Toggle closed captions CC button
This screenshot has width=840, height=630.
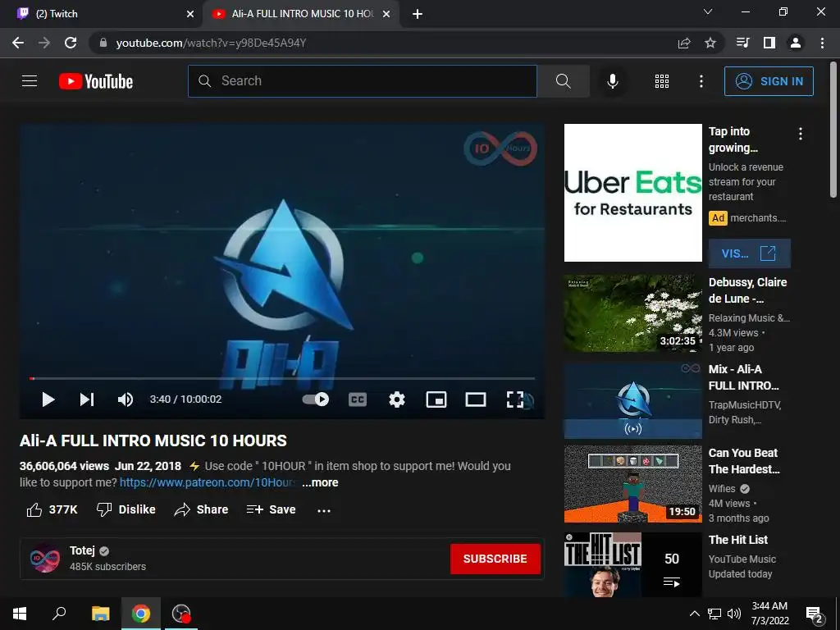pyautogui.click(x=358, y=399)
